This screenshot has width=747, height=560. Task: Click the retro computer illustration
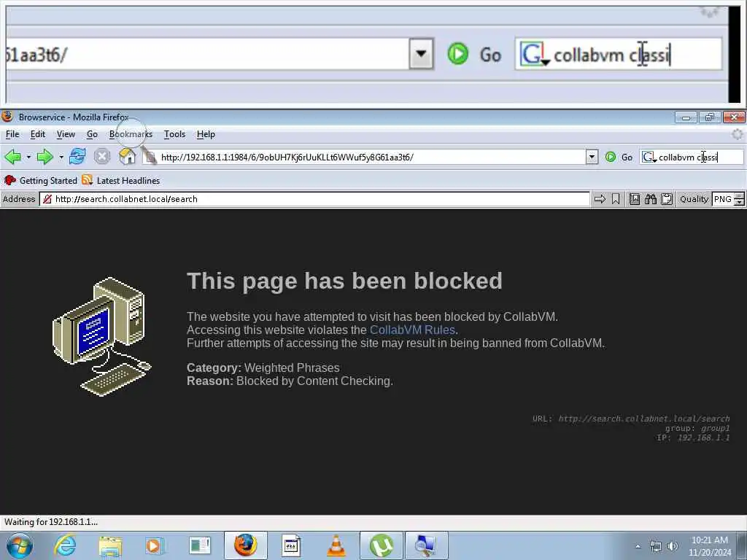click(x=102, y=336)
